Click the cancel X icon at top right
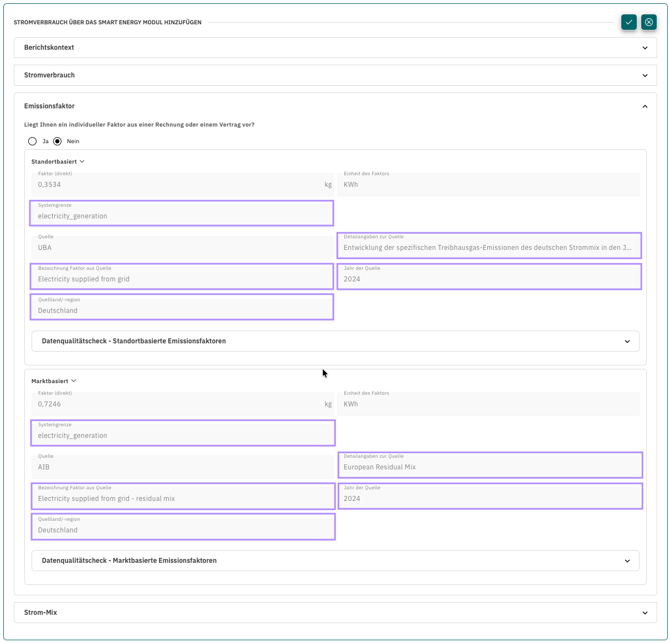 [x=649, y=22]
